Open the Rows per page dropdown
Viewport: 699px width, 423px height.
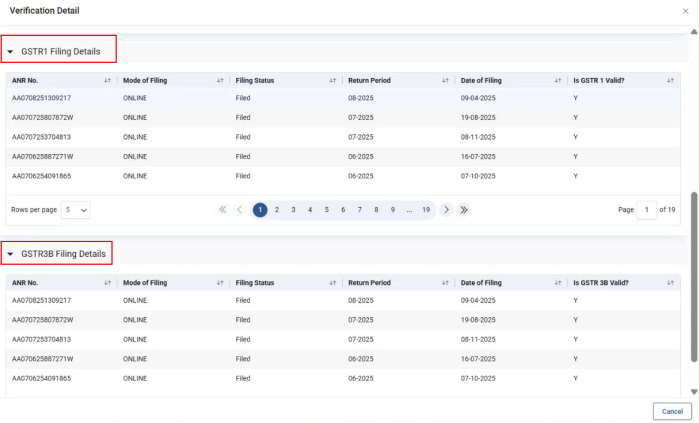(76, 210)
